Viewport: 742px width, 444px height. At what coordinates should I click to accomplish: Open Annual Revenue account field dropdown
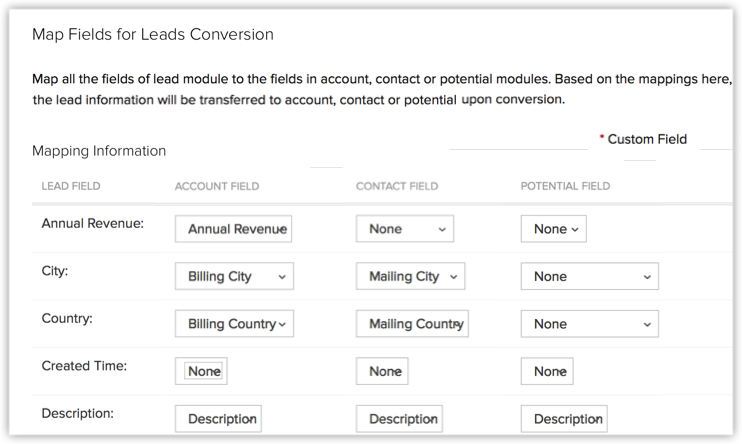234,229
